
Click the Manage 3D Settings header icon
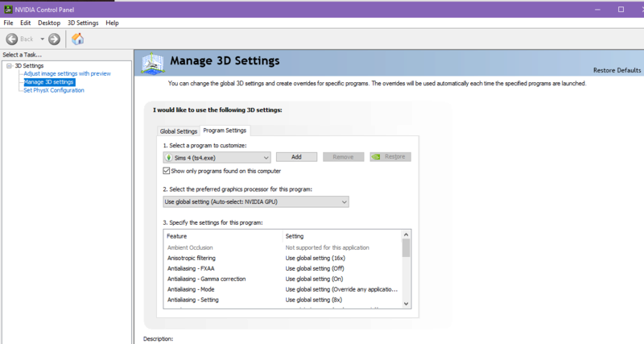click(153, 64)
